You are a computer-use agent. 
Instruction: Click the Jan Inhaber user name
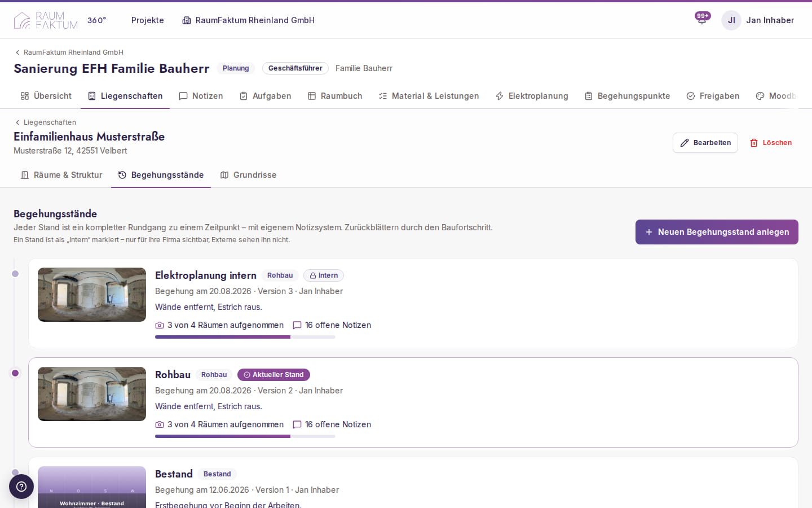click(770, 20)
